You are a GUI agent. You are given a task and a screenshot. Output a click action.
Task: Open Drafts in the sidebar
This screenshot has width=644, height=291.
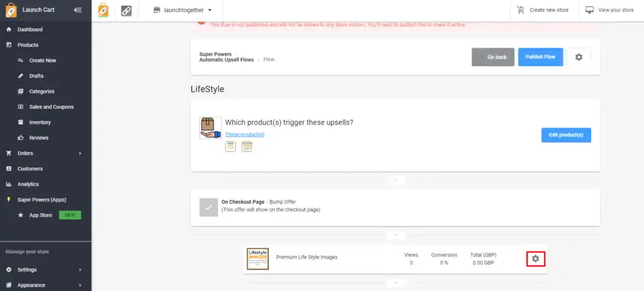36,76
